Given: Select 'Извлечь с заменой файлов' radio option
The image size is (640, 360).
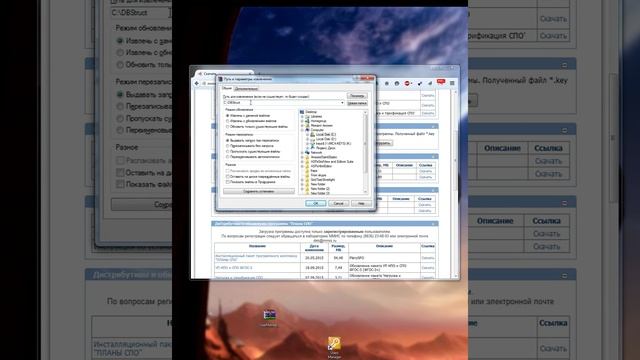Looking at the screenshot, I should [x=227, y=116].
